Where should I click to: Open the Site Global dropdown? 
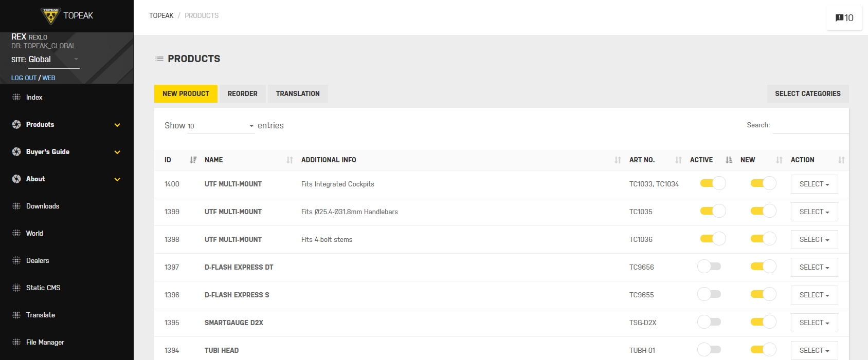[x=53, y=60]
